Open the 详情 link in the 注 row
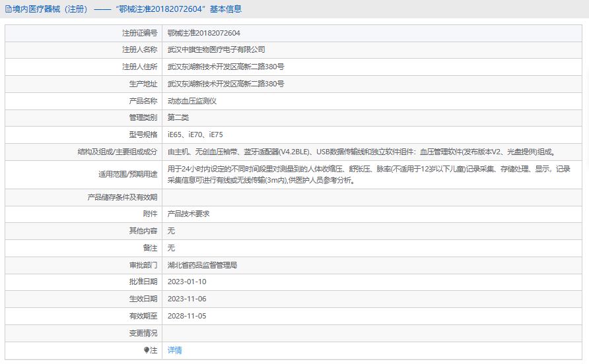The width and height of the screenshot is (589, 364). click(175, 350)
